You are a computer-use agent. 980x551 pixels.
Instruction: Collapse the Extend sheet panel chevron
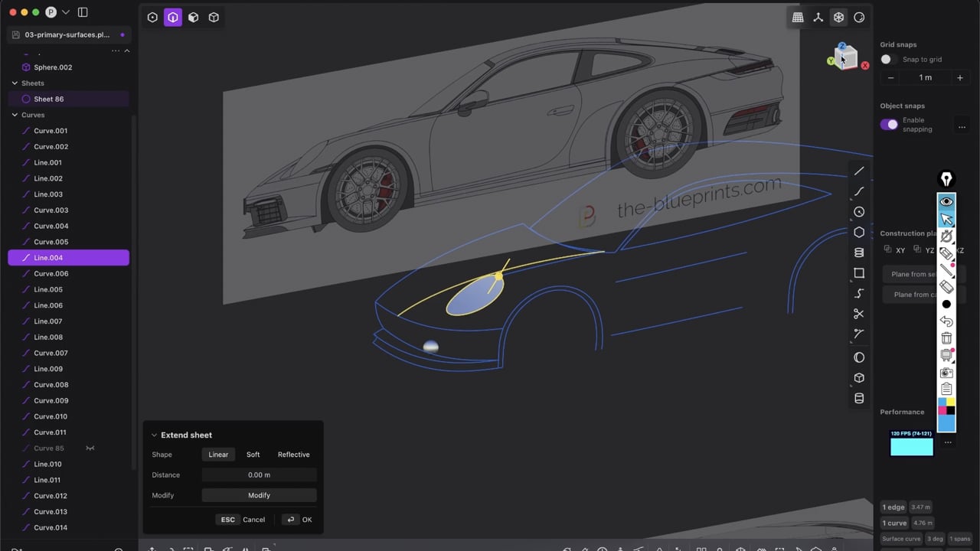[x=154, y=435]
